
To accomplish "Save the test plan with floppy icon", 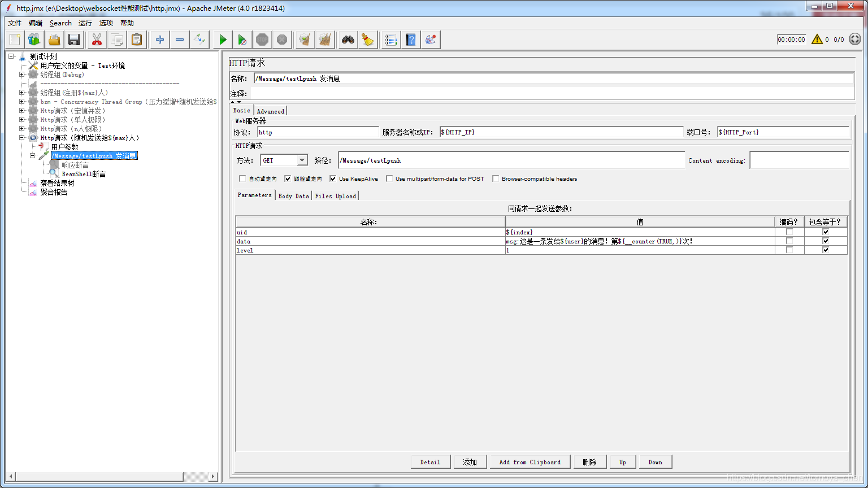I will point(74,40).
